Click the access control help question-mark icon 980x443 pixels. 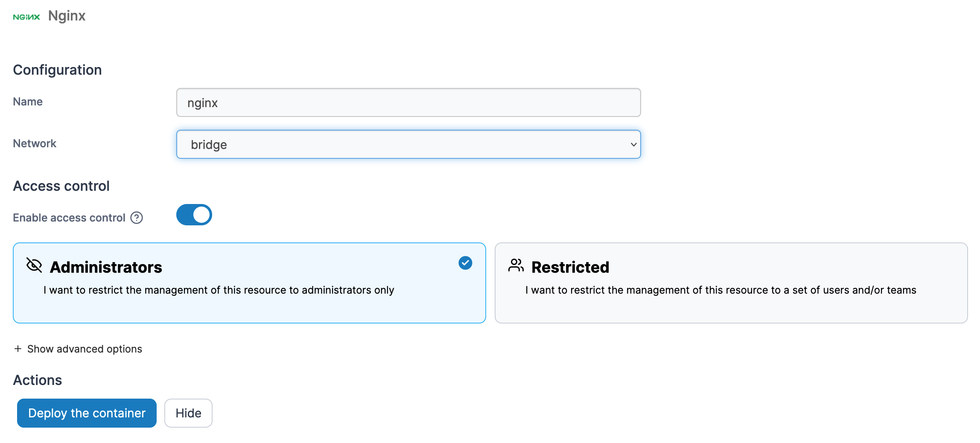137,218
